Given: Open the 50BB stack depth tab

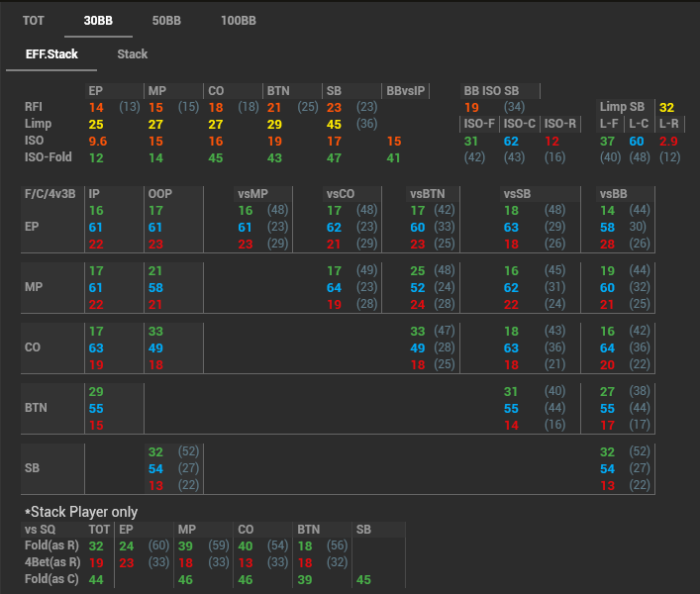Looking at the screenshot, I should pos(166,20).
